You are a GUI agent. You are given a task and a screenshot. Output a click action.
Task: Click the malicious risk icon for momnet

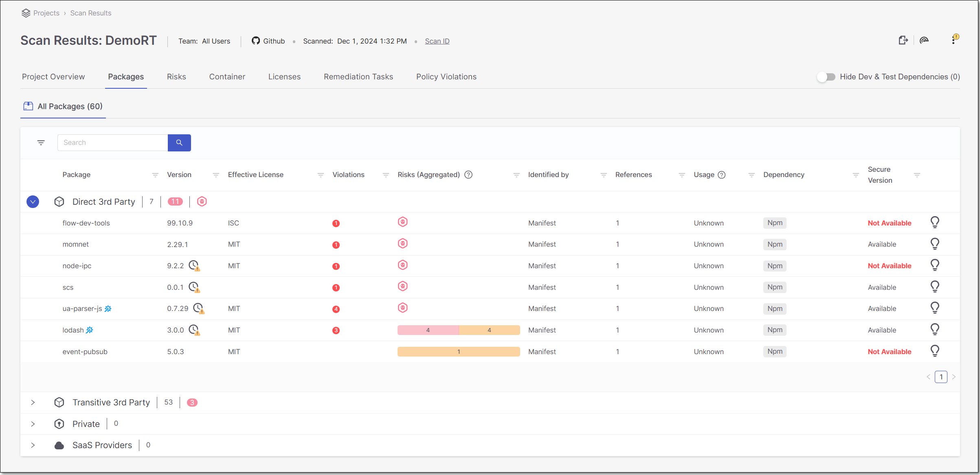point(402,243)
